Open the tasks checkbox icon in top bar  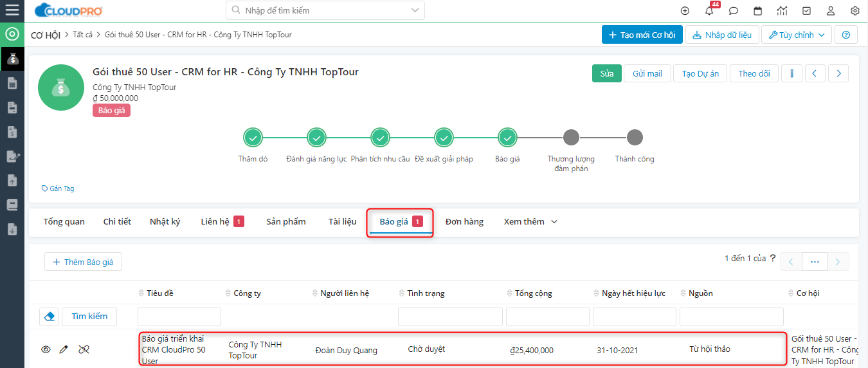(x=806, y=11)
